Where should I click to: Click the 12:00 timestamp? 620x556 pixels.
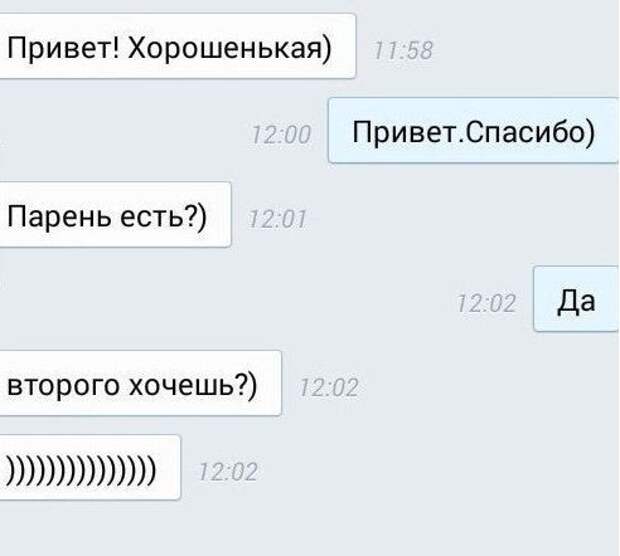coord(282,135)
